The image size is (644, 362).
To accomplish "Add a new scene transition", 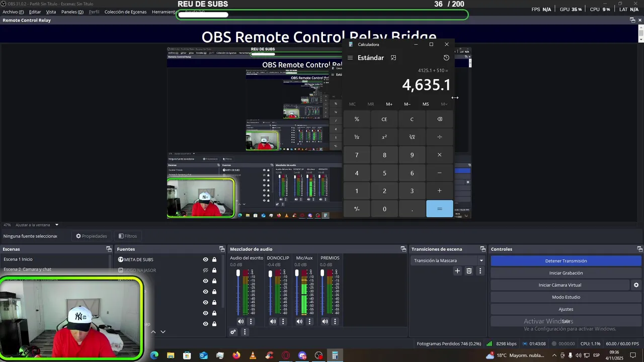I will (457, 271).
